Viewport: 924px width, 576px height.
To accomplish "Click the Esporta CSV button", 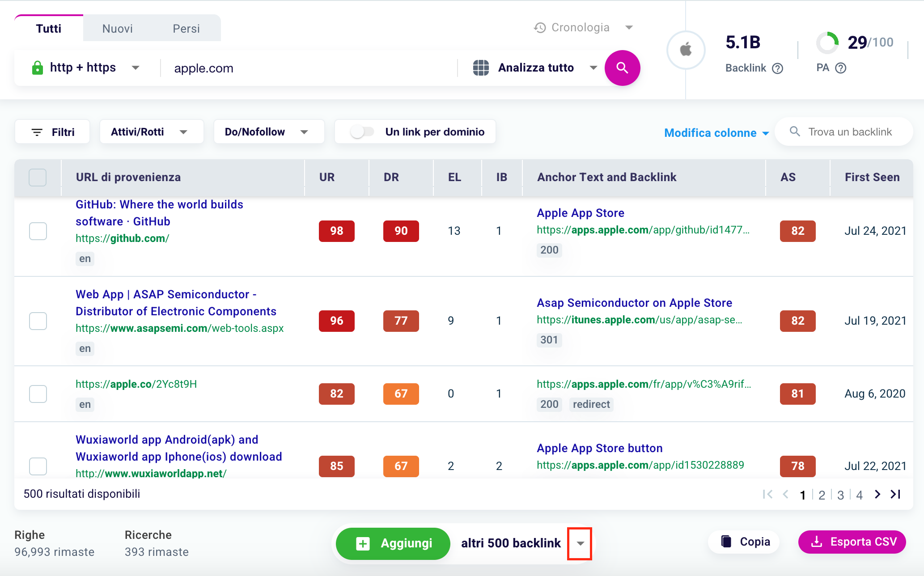I will pyautogui.click(x=852, y=542).
